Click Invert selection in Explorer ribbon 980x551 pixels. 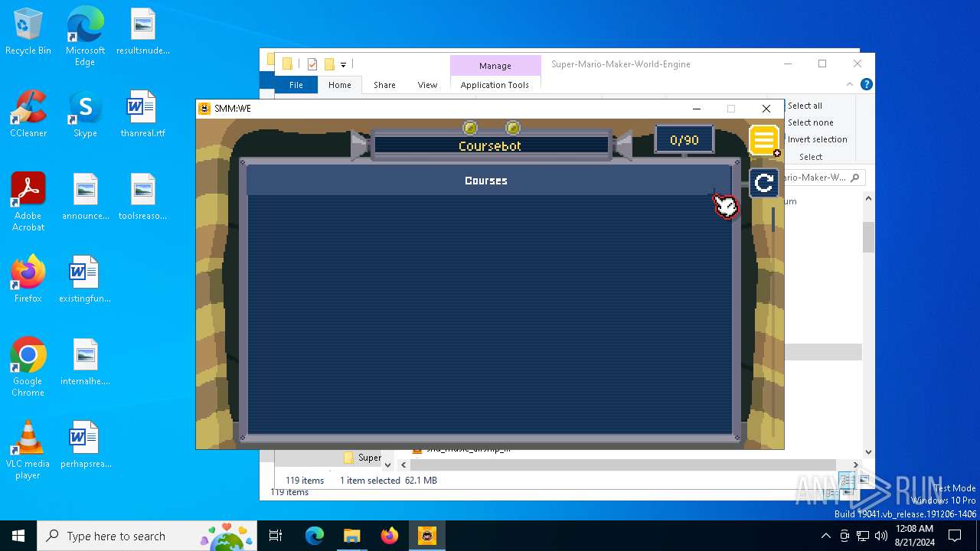[x=817, y=139]
